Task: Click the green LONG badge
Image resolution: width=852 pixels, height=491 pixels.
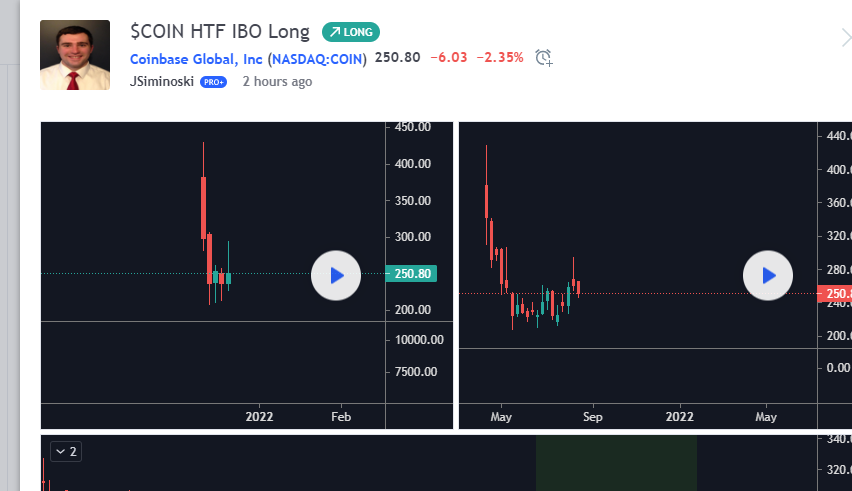Action: pyautogui.click(x=351, y=32)
